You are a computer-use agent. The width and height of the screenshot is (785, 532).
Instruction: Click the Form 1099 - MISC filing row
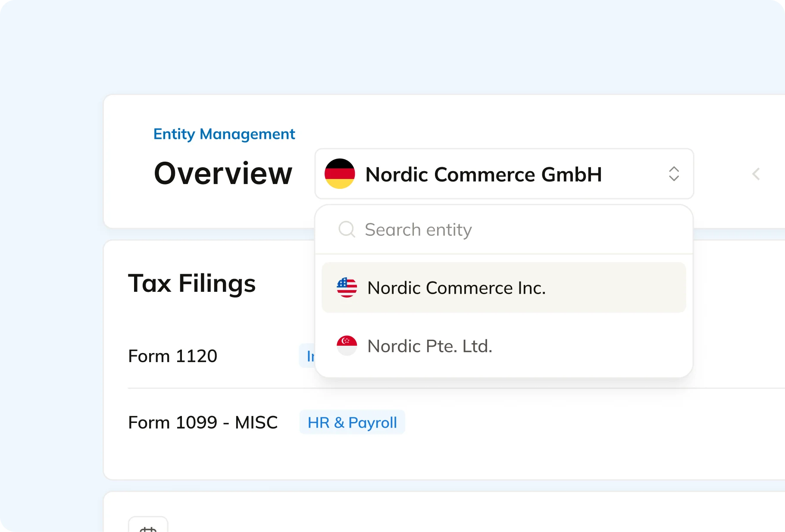point(203,422)
